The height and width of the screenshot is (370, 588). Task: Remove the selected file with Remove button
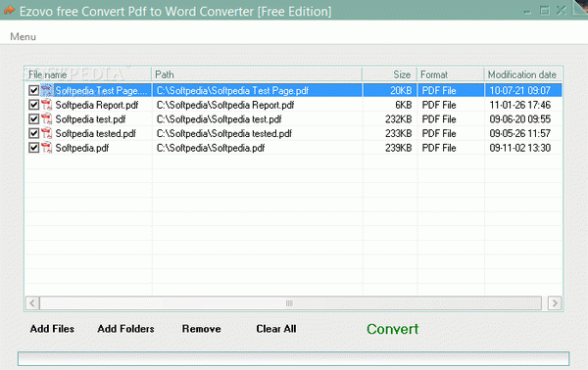(x=201, y=329)
